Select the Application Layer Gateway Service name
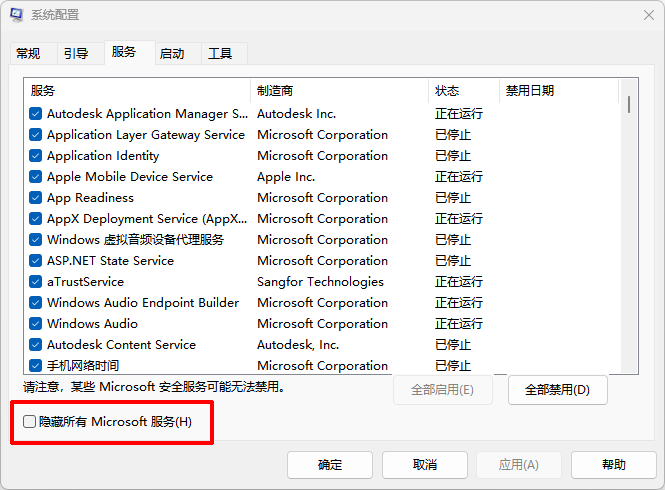 [146, 135]
